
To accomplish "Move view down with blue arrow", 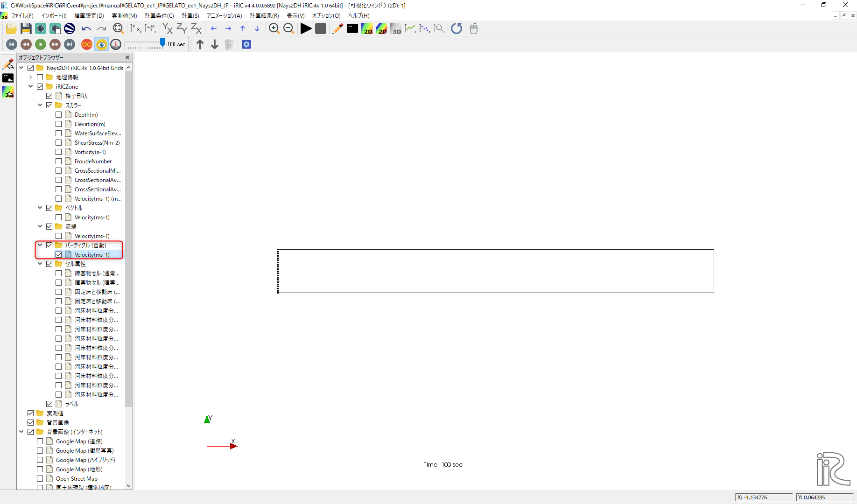I will tap(257, 29).
